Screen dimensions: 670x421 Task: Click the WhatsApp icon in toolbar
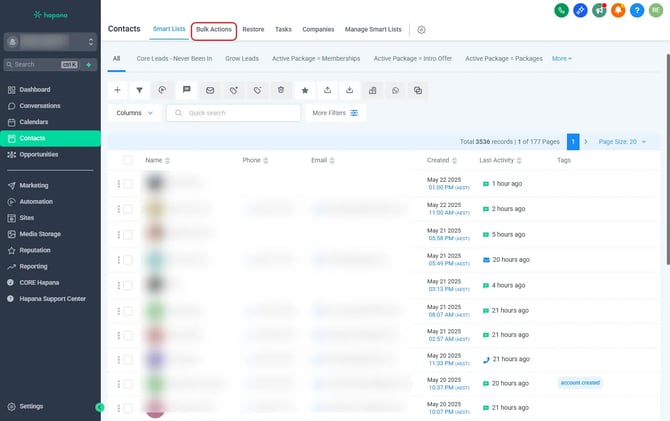pyautogui.click(x=395, y=90)
